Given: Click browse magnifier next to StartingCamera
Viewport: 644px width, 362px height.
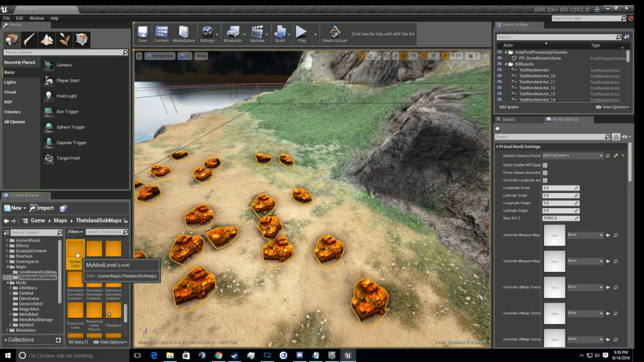Looking at the screenshot, I should pyautogui.click(x=608, y=156).
